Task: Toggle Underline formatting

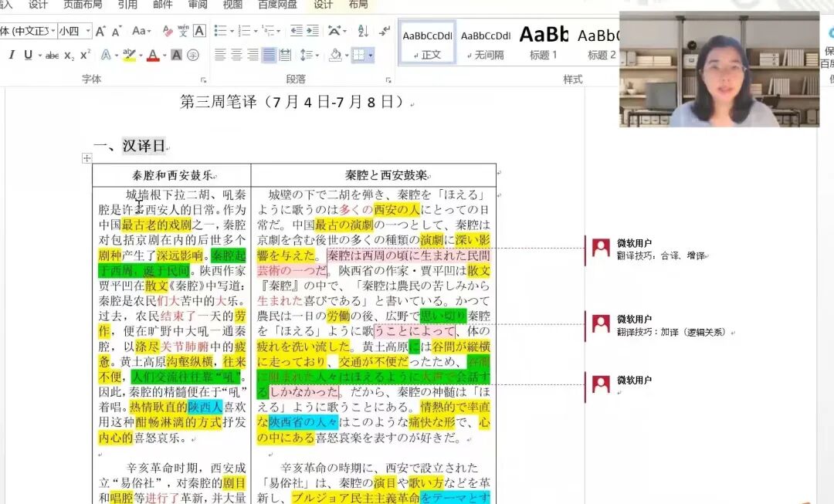Action: pyautogui.click(x=29, y=55)
